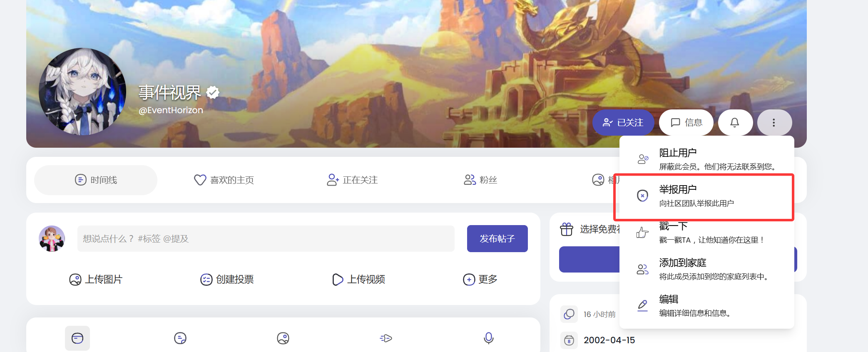The image size is (868, 352).
Task: Open the 正在关注 following tab
Action: pos(352,180)
